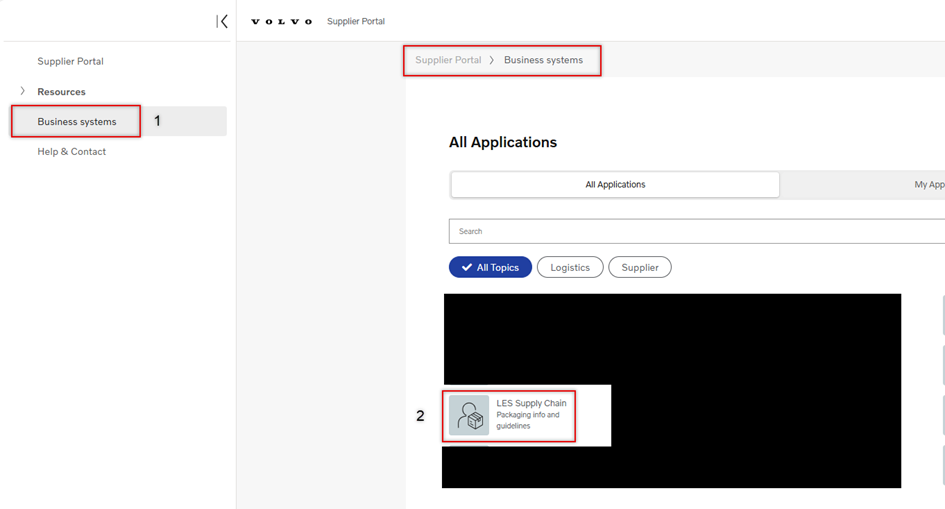945x509 pixels.
Task: Select Business systems in the sidebar
Action: (77, 122)
